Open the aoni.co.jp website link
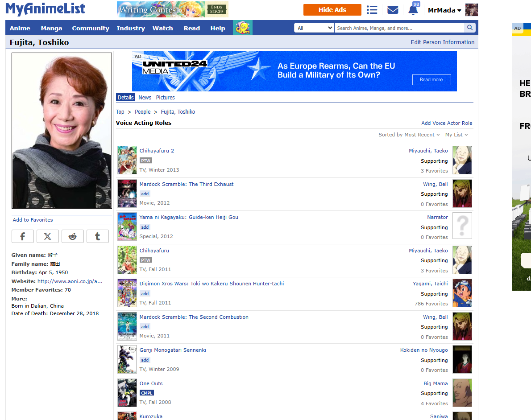The height and width of the screenshot is (420, 531). (70, 281)
